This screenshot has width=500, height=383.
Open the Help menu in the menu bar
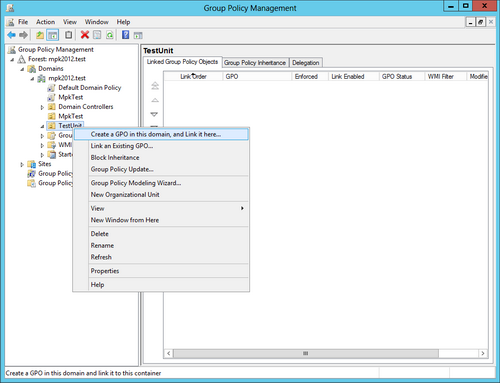pyautogui.click(x=123, y=22)
